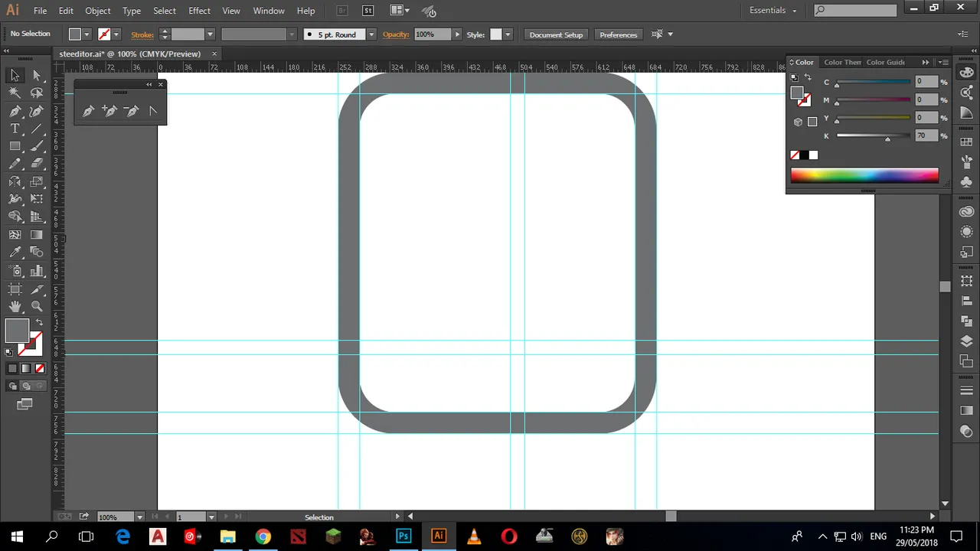Open the 5 pt. Round brush dropdown
980x551 pixels.
click(371, 34)
